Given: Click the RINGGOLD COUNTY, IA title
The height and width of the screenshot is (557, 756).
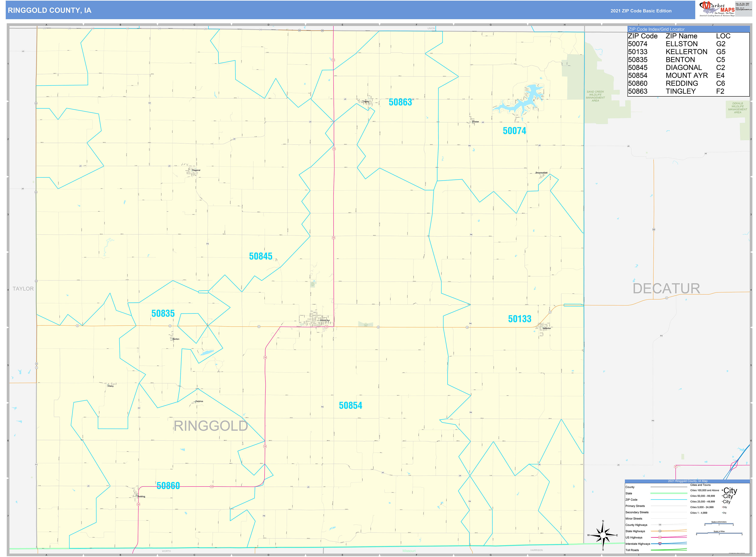Looking at the screenshot, I should click(x=49, y=10).
